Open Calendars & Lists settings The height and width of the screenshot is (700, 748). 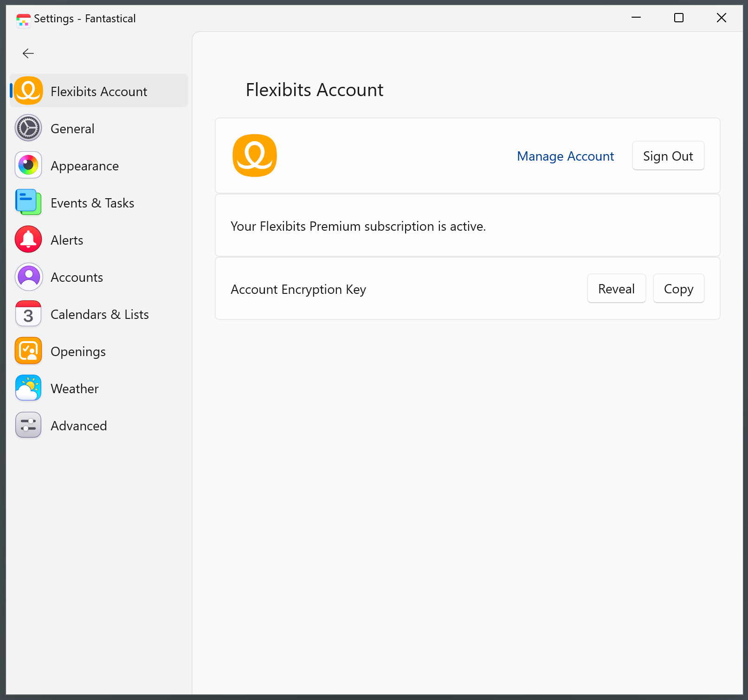click(100, 314)
